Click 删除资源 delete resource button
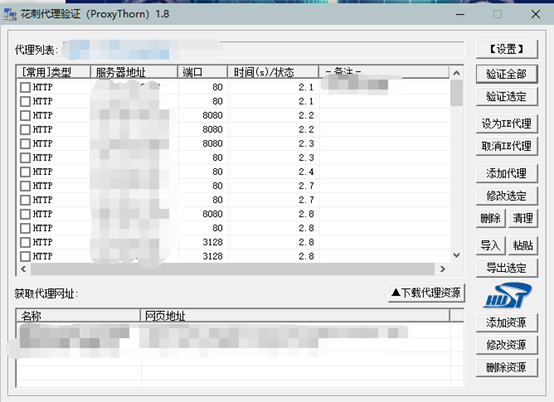This screenshot has height=402, width=554. coord(507,367)
